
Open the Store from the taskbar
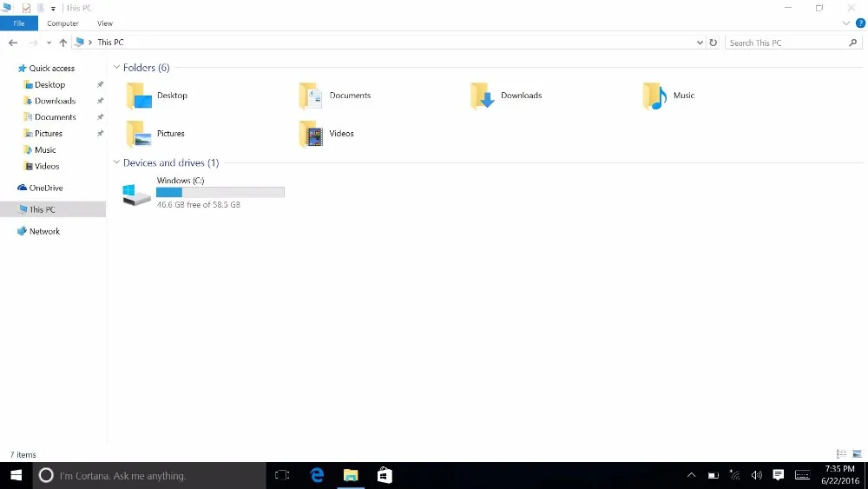coord(385,475)
